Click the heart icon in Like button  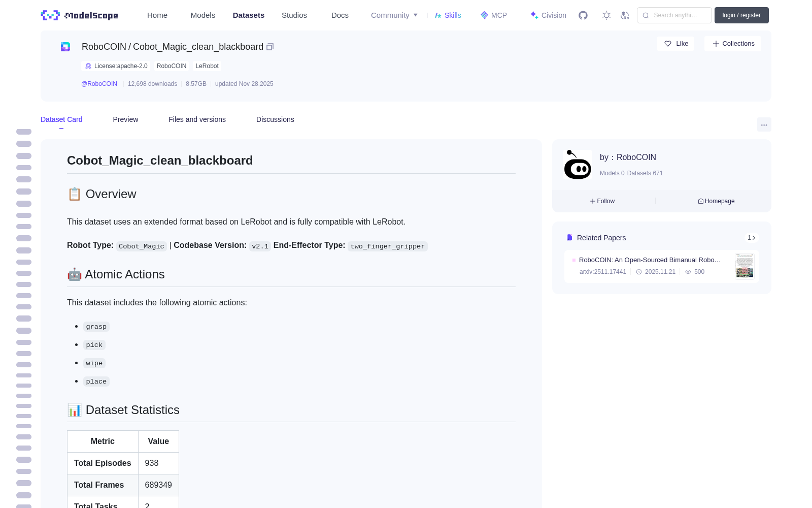[x=668, y=44]
